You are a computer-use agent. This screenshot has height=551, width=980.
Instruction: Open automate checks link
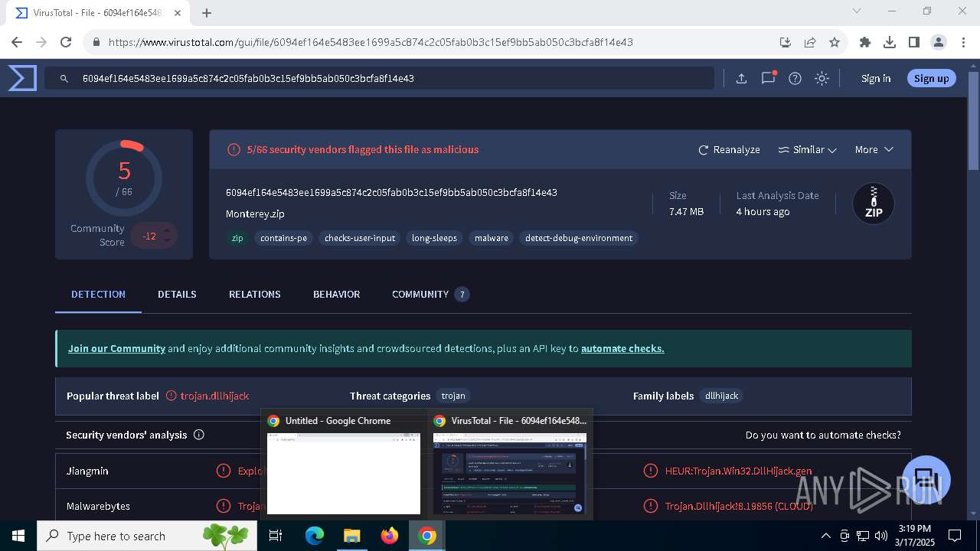coord(622,348)
